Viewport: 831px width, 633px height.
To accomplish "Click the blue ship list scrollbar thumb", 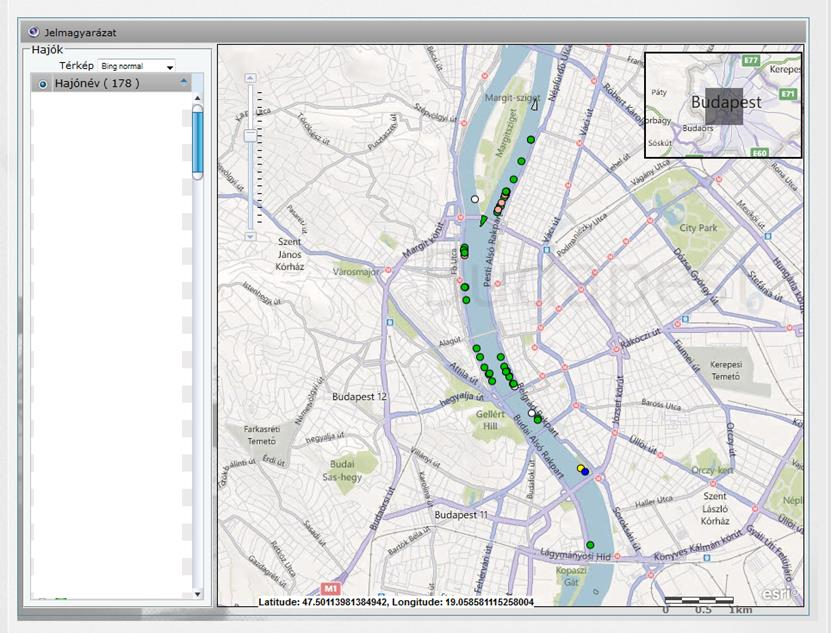I will (198, 142).
